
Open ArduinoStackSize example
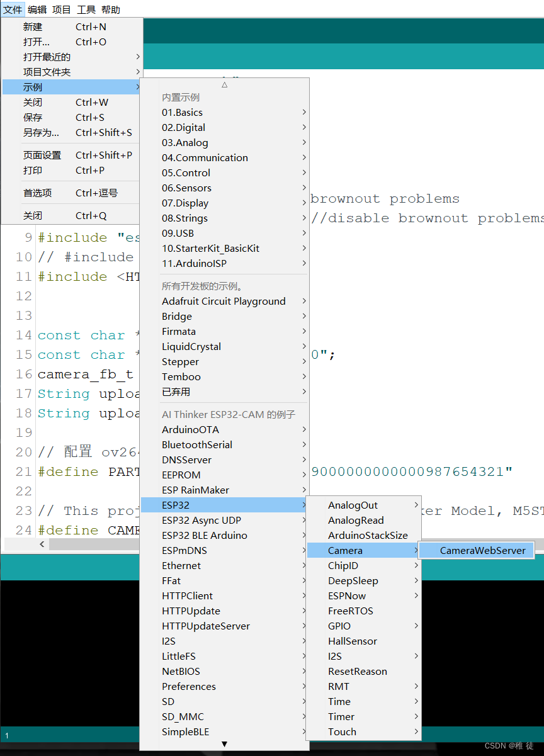(363, 536)
